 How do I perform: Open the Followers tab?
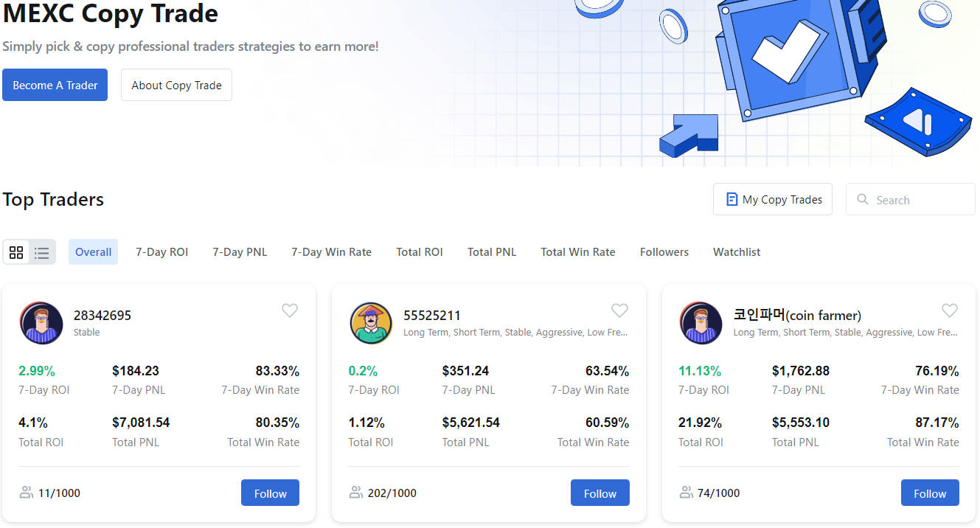664,252
